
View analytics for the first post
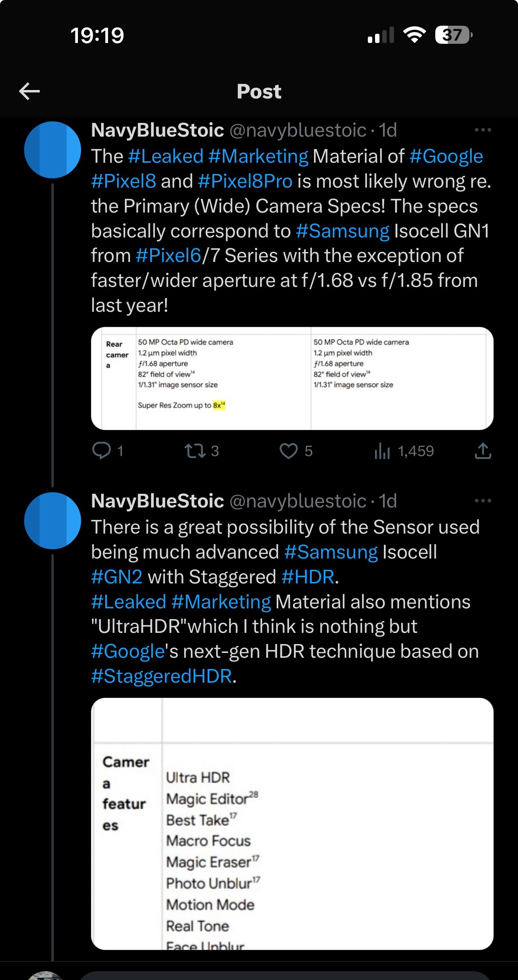point(381,452)
